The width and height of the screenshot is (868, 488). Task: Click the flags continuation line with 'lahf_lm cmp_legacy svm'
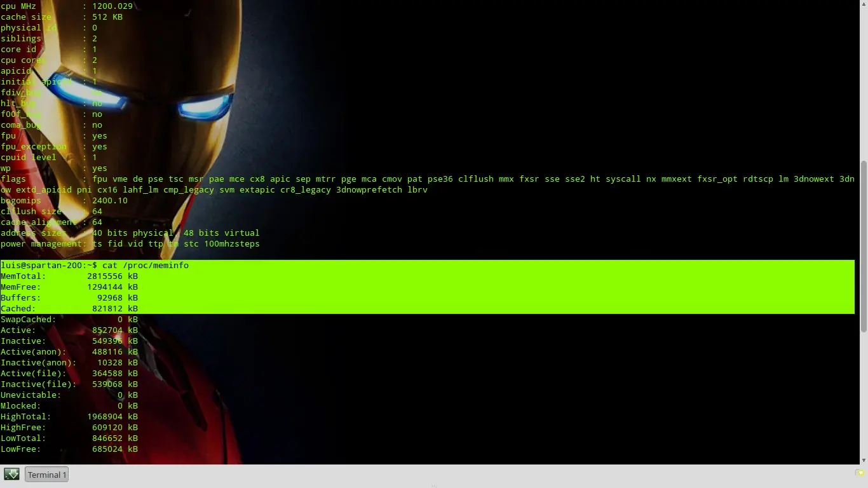214,190
